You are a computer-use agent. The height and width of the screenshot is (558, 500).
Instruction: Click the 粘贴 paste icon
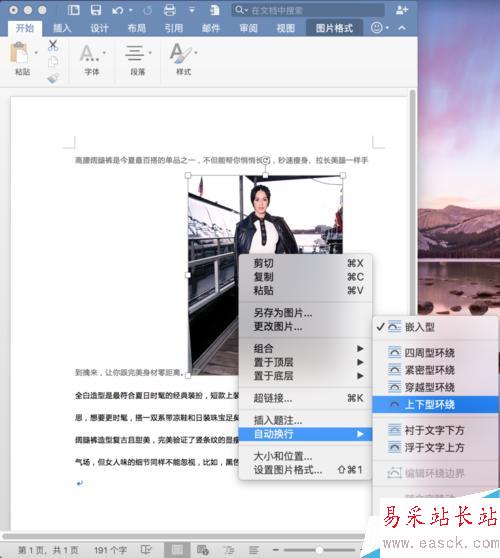click(x=20, y=53)
